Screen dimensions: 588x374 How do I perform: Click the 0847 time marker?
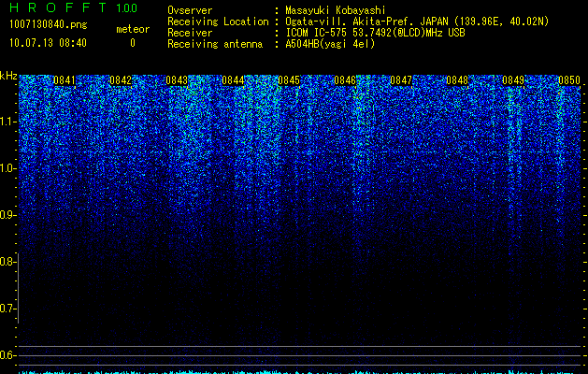click(401, 80)
